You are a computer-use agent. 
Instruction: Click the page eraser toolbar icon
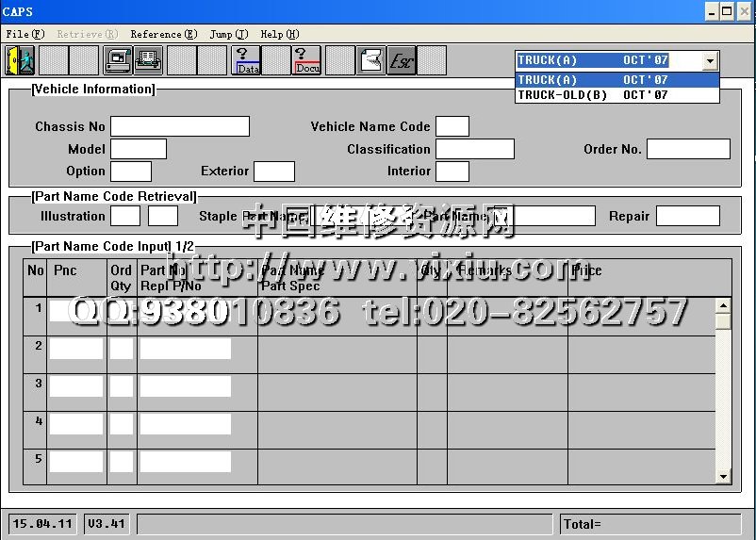point(370,60)
